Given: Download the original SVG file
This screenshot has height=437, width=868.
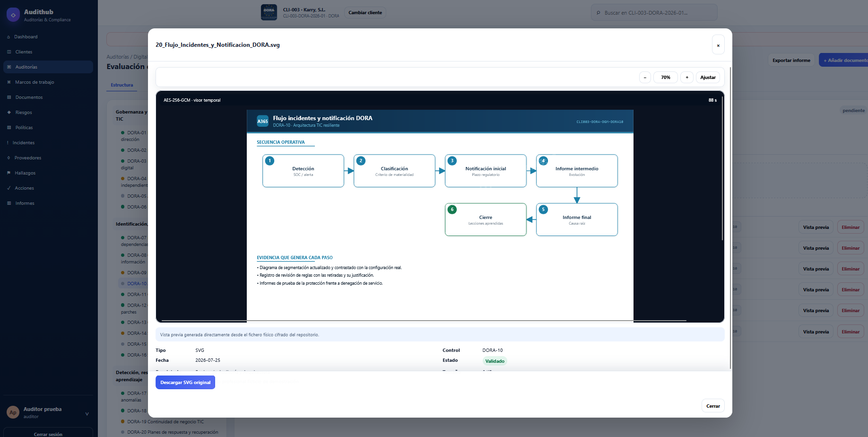Looking at the screenshot, I should click(185, 383).
